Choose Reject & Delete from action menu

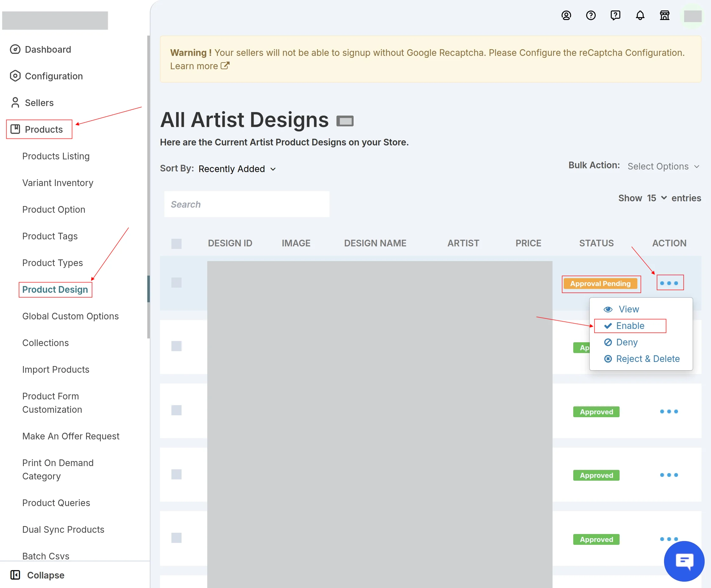click(641, 359)
